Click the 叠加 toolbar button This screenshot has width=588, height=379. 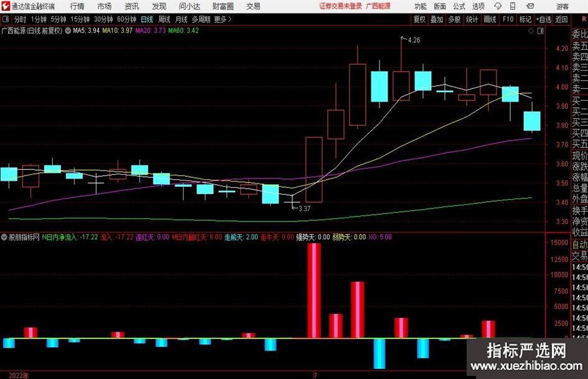437,19
